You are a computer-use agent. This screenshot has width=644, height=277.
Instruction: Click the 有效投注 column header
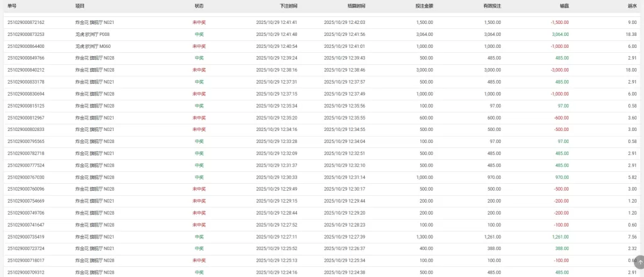[492, 5]
